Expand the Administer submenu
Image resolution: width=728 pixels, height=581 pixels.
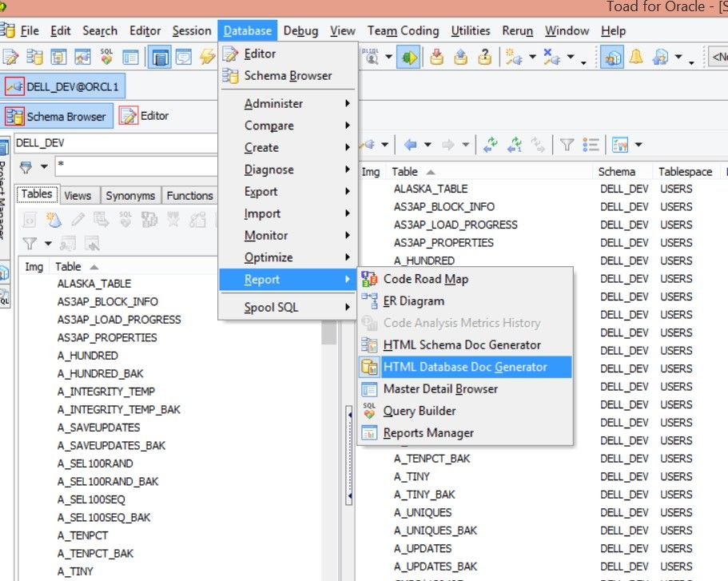pos(288,103)
